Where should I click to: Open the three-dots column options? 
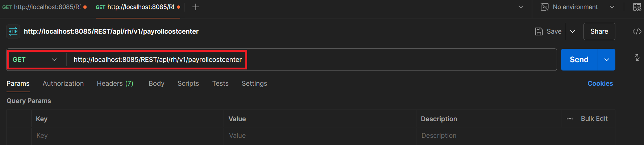(570, 119)
